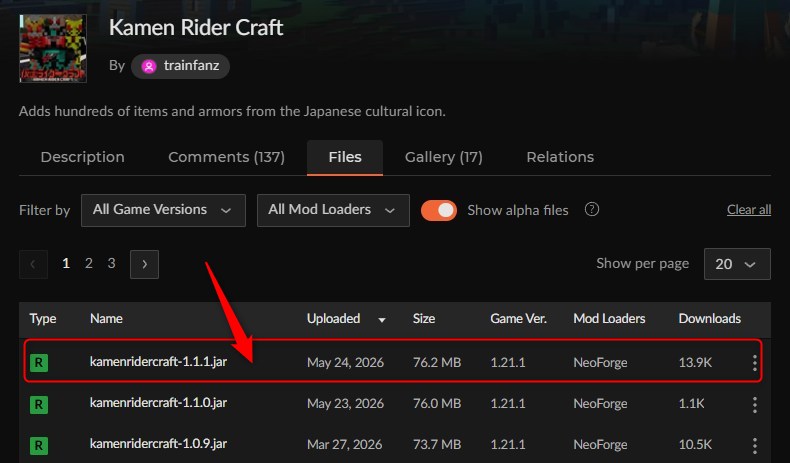Sort by the Size column header

click(424, 318)
